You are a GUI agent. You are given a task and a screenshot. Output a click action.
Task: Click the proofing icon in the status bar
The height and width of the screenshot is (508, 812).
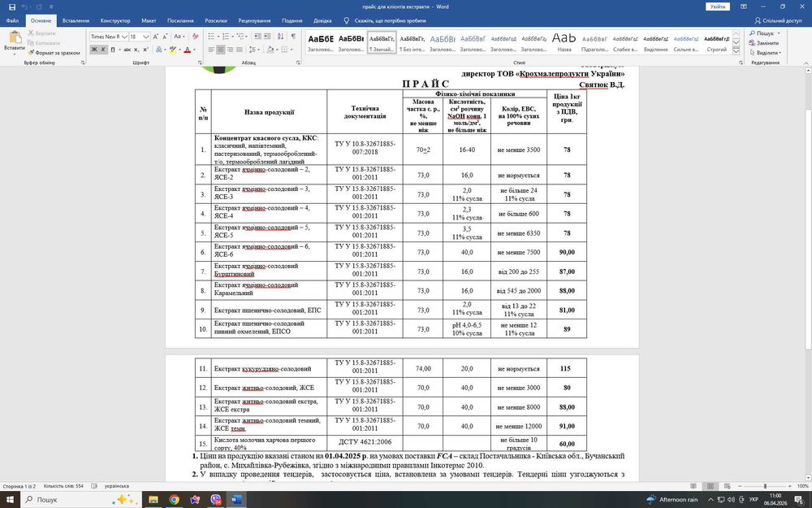(94, 486)
